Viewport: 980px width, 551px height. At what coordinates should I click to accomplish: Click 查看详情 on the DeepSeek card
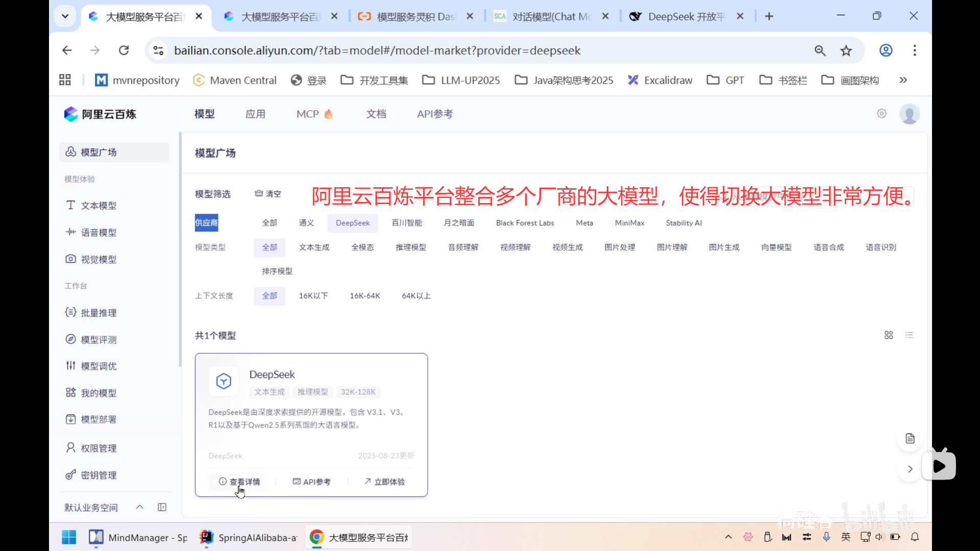click(239, 481)
